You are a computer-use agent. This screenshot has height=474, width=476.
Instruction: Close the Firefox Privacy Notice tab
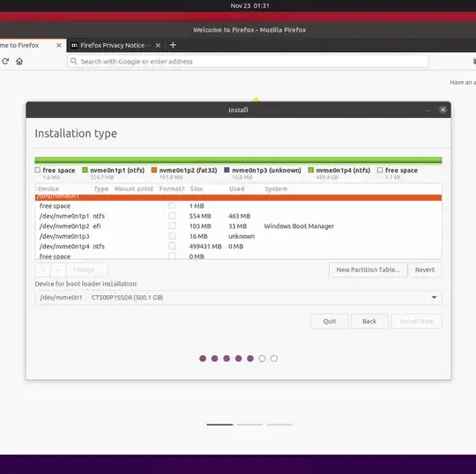click(158, 45)
